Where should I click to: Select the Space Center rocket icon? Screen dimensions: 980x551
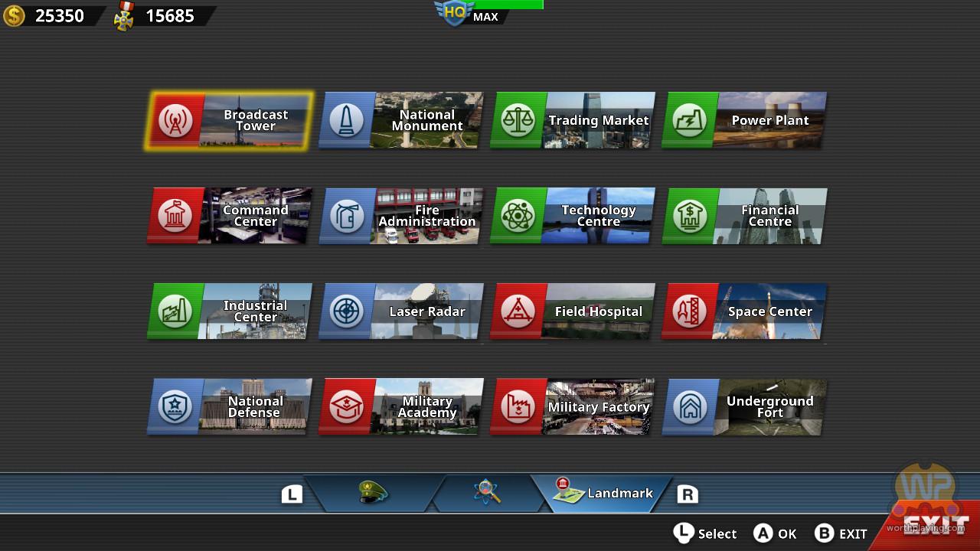click(x=690, y=311)
